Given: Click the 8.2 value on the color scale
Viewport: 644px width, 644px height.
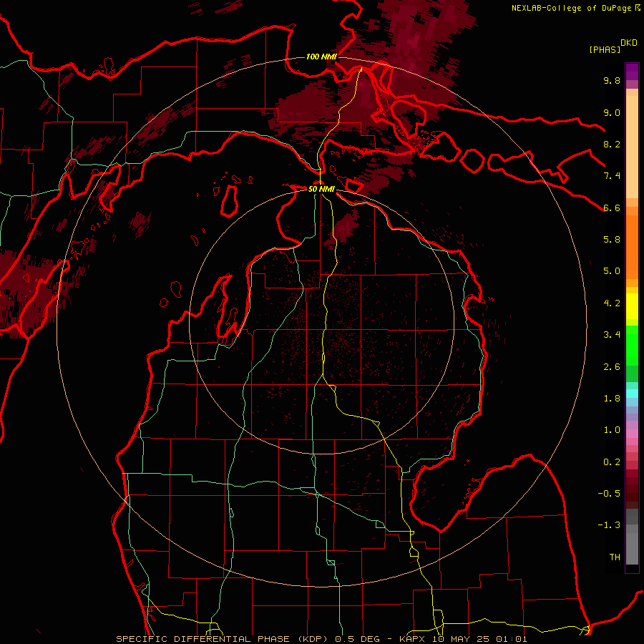Looking at the screenshot, I should (x=612, y=144).
